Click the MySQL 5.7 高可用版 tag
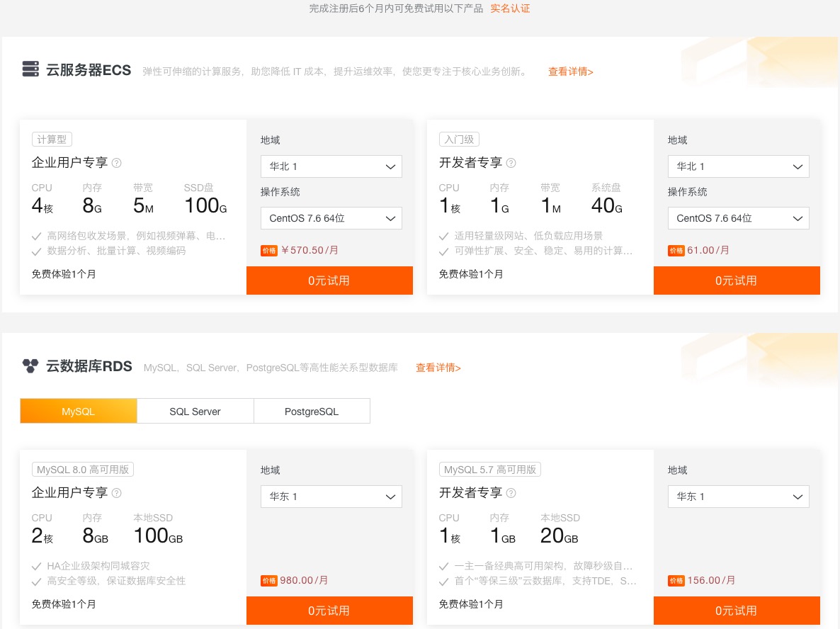This screenshot has width=840, height=629. pyautogui.click(x=489, y=470)
